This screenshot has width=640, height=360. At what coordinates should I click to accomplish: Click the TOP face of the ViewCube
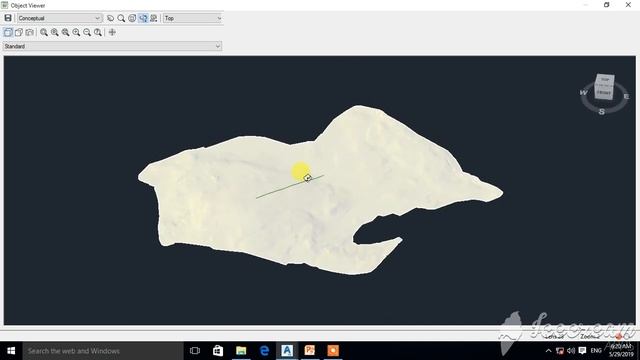(605, 79)
